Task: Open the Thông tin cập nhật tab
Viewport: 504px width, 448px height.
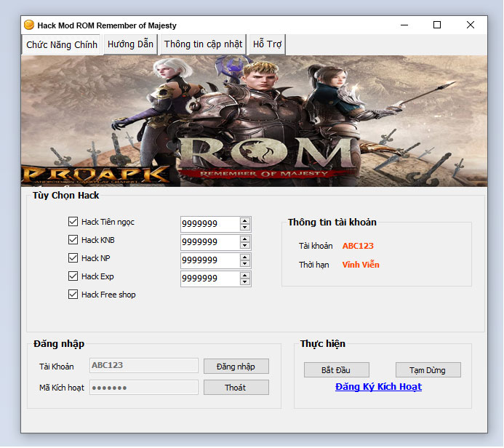Action: click(x=203, y=44)
